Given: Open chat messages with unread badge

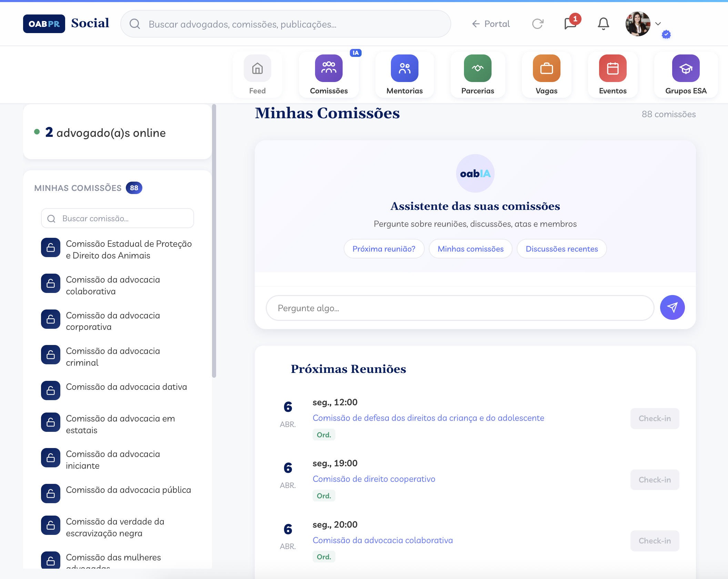Looking at the screenshot, I should 569,23.
